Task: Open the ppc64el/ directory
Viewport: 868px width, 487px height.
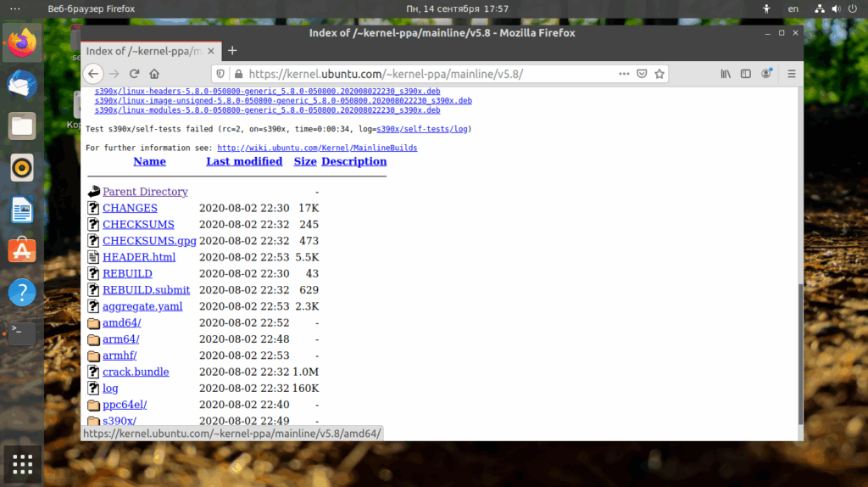Action: (x=125, y=405)
